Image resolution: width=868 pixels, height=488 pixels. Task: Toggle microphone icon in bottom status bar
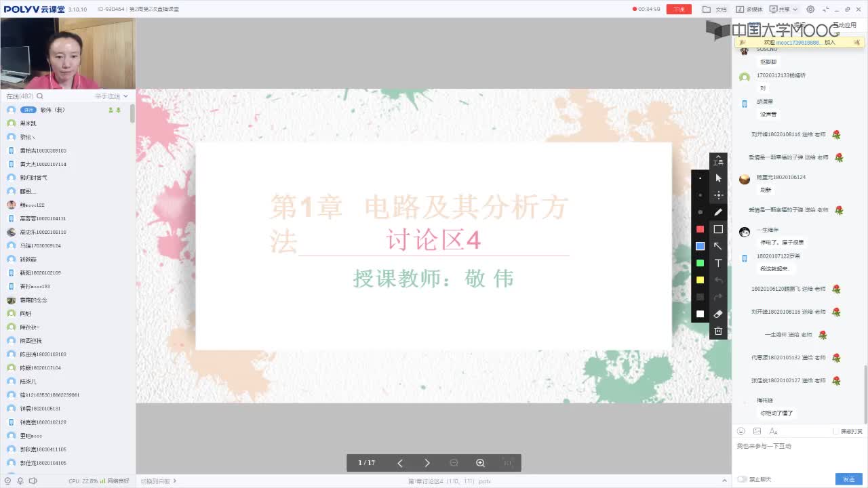[20, 481]
